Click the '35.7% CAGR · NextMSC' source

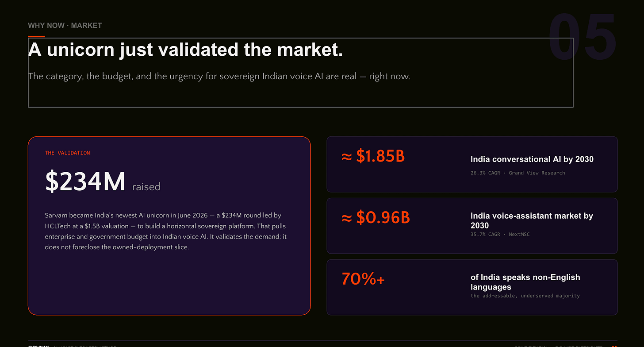[500, 234]
